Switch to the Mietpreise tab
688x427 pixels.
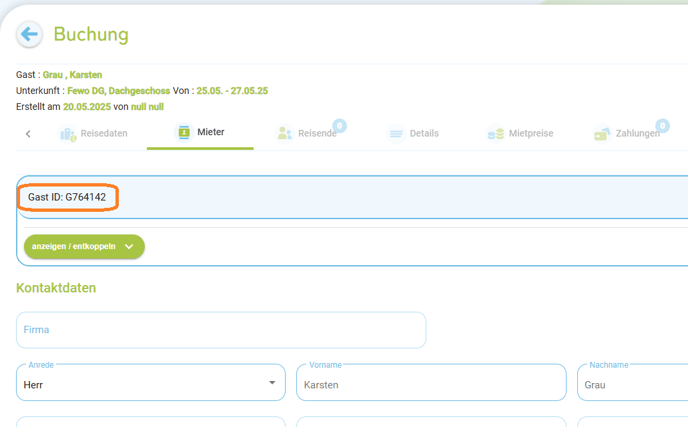point(520,133)
